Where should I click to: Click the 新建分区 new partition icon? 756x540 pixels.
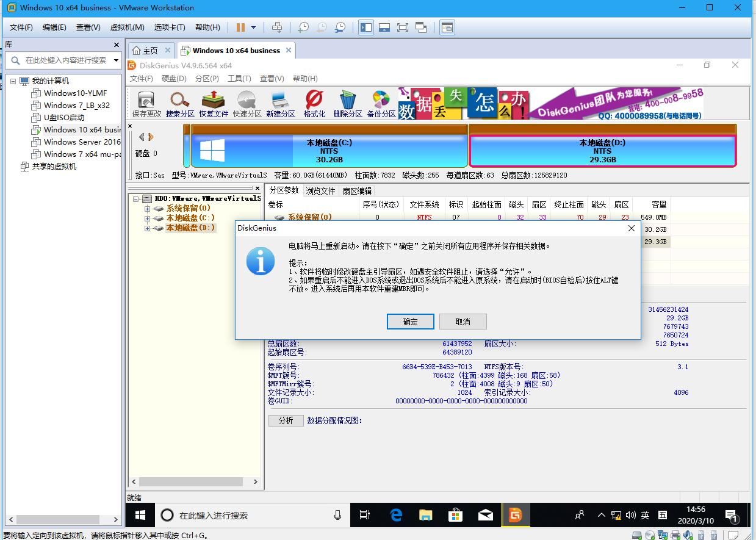point(280,103)
